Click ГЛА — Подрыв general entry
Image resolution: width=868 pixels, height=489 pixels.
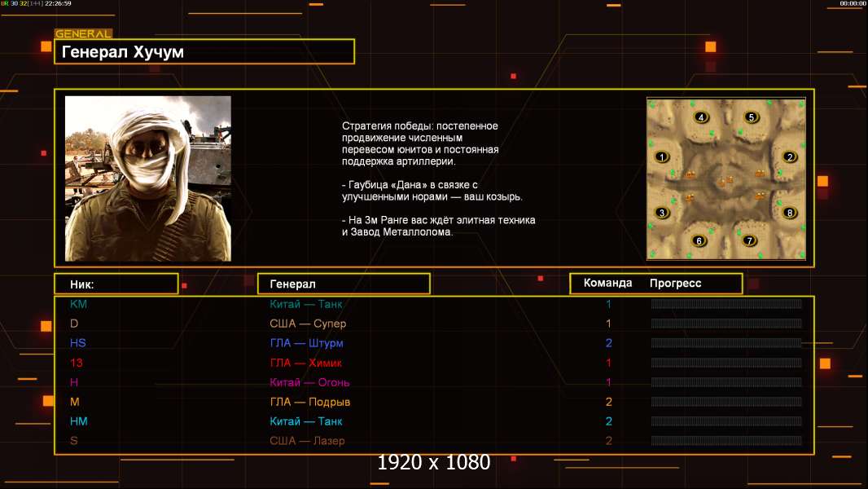(310, 402)
